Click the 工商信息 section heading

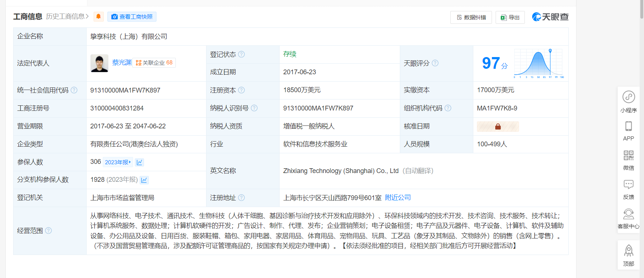point(28,16)
